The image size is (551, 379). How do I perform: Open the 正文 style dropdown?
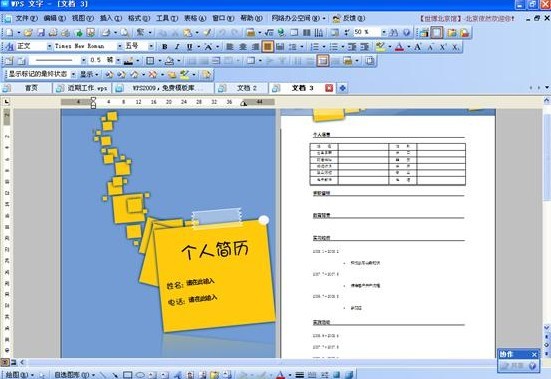pos(49,46)
